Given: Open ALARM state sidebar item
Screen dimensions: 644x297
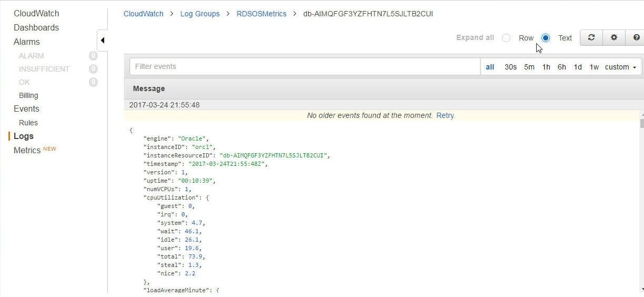Looking at the screenshot, I should tap(32, 56).
